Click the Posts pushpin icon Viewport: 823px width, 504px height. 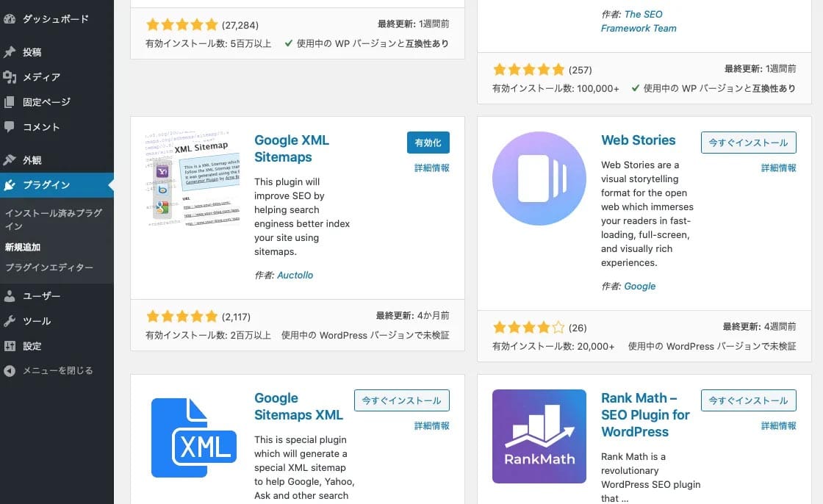[10, 52]
